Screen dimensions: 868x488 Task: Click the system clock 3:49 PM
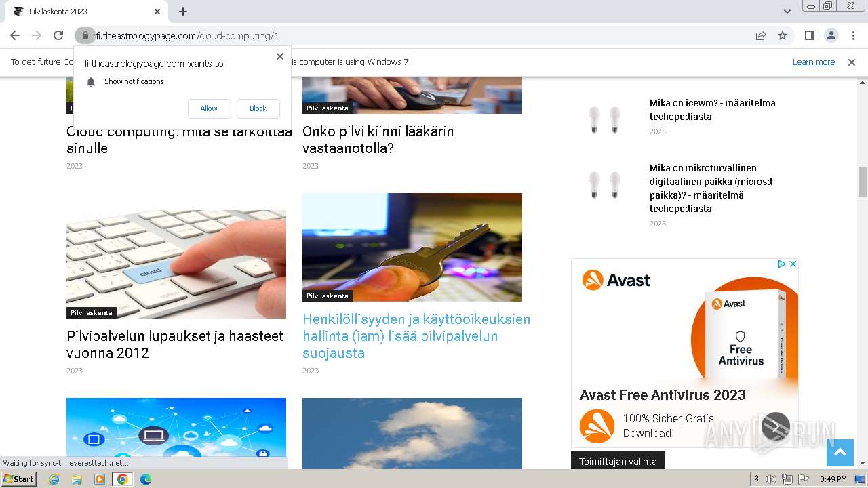pyautogui.click(x=833, y=479)
